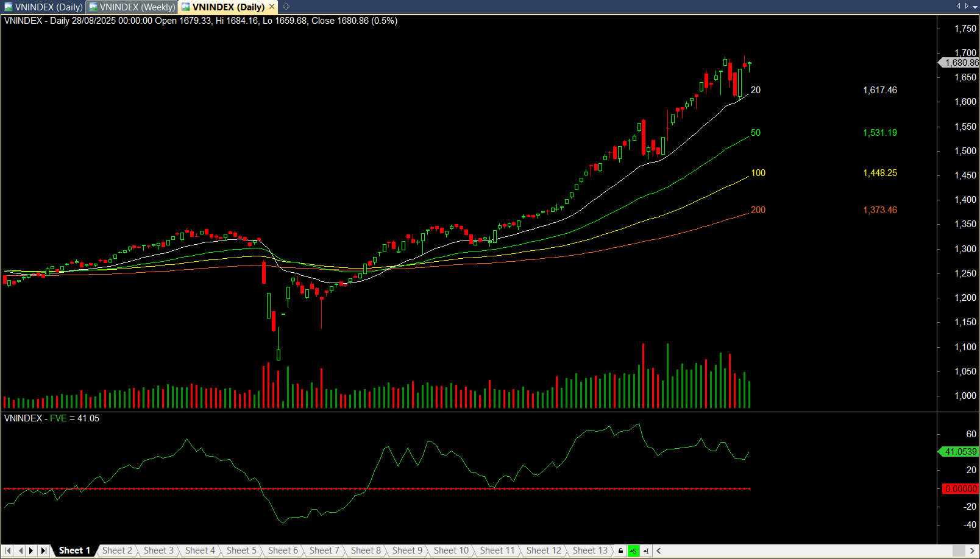Click the 1,680.86 price marker on axis
This screenshot has height=559, width=980.
pos(960,63)
